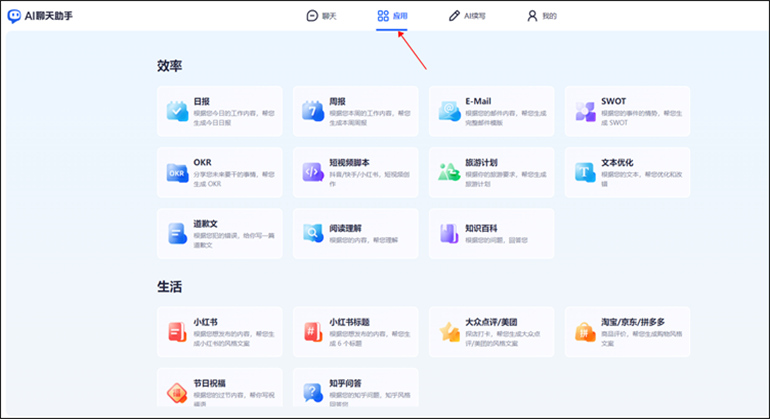770x419 pixels.
Task: Choose the SWOT card title
Action: (613, 101)
